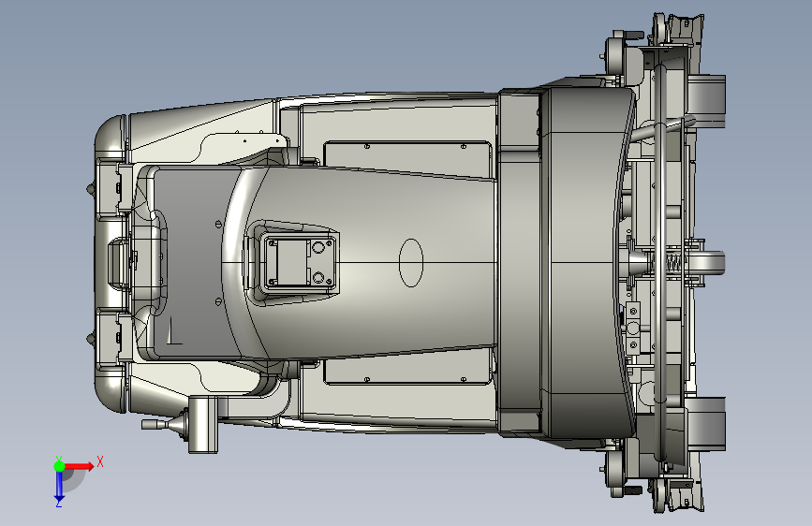
Task: Select the lower rectangular side panel with two screws
Action: click(407, 366)
